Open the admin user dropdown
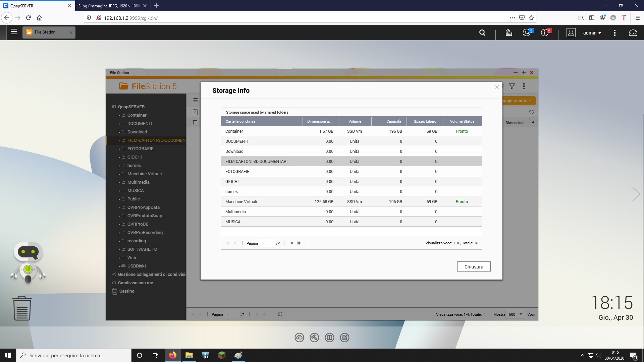 click(x=592, y=33)
